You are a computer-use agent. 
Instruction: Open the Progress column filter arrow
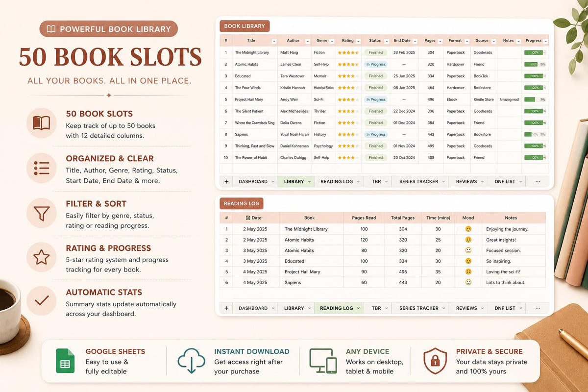click(545, 41)
